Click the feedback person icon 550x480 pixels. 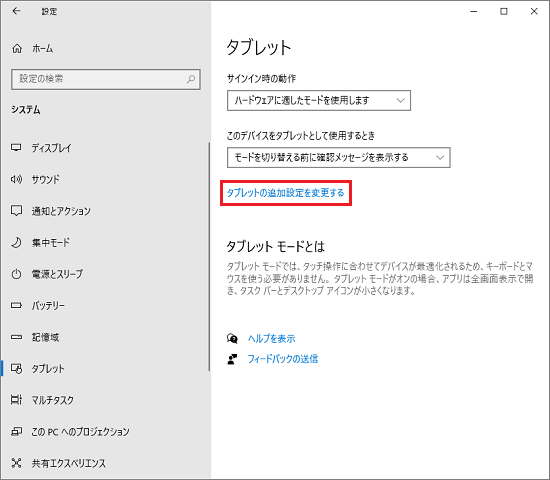pyautogui.click(x=232, y=359)
